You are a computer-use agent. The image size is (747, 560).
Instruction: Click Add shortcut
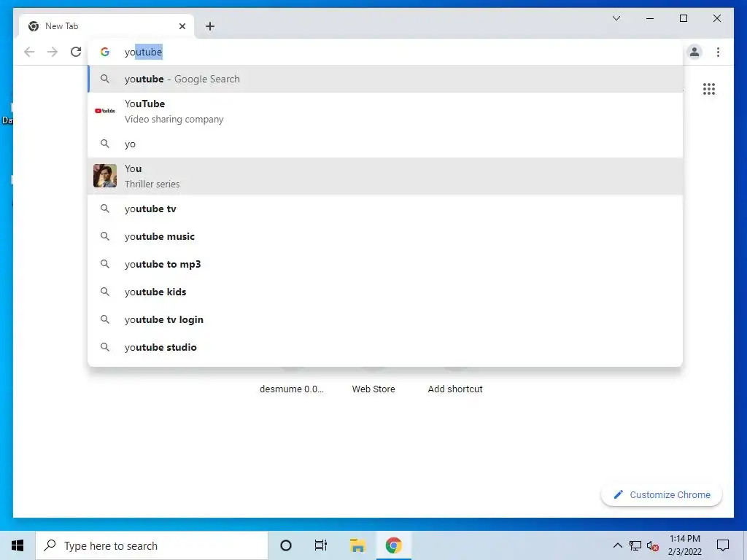point(455,389)
